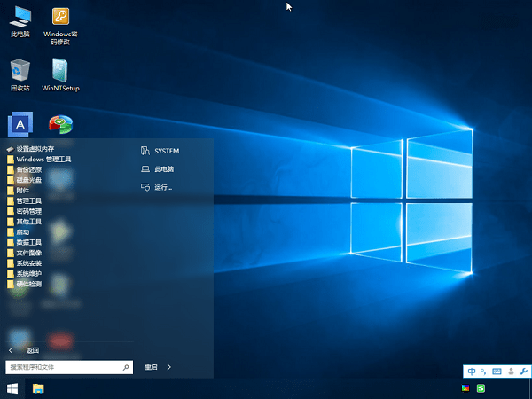This screenshot has height=399, width=532.
Task: Expand the 附件 folder
Action: click(x=19, y=191)
